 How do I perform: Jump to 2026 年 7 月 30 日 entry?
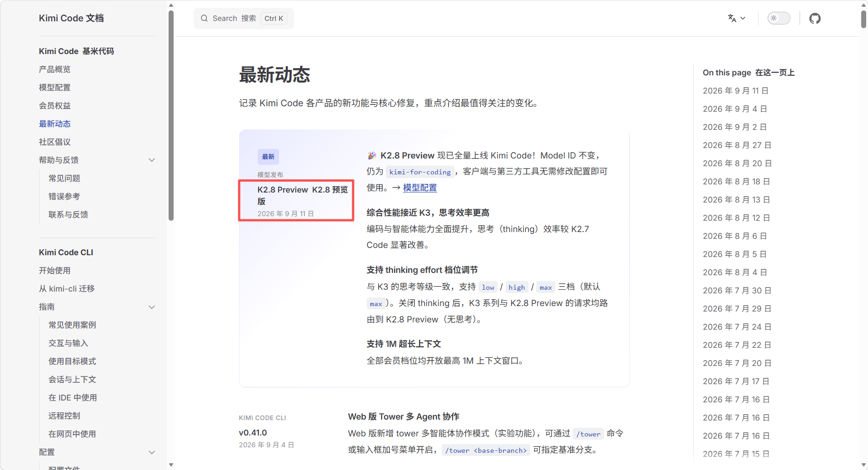pos(737,291)
